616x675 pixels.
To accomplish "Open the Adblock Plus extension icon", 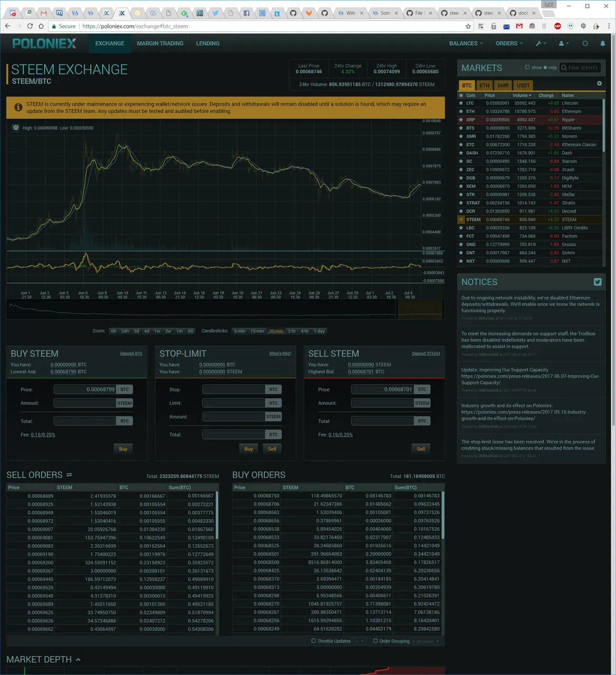I will [557, 26].
